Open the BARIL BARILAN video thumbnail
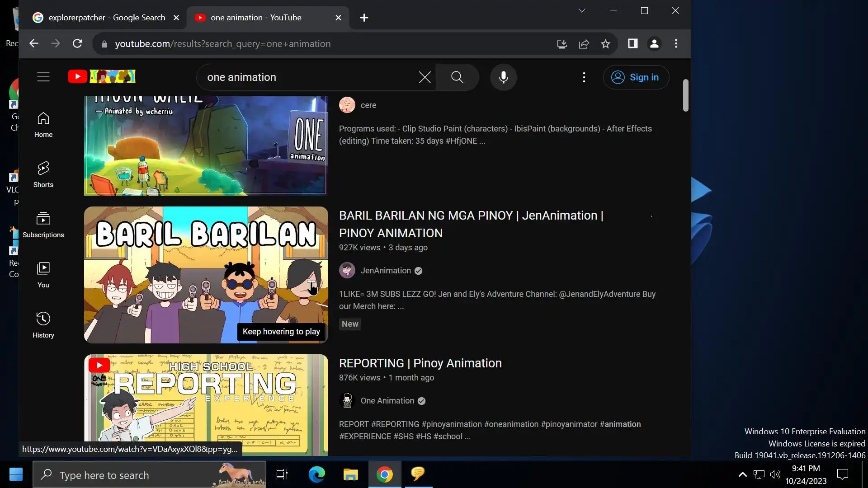The width and height of the screenshot is (868, 488). click(x=206, y=275)
